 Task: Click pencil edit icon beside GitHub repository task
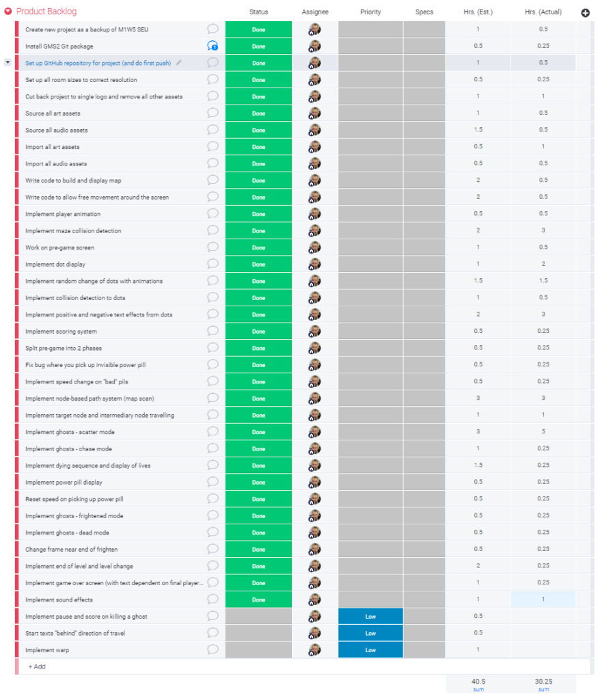click(x=179, y=63)
